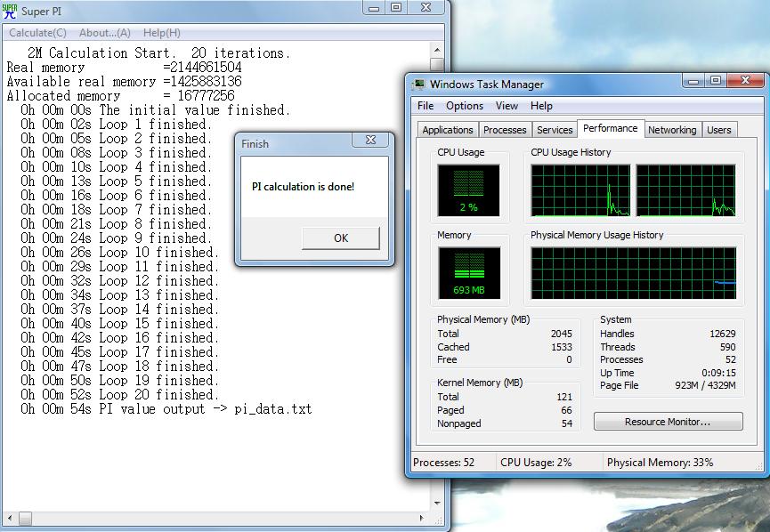Open the About menu in Super PI
The image size is (770, 532).
105,33
